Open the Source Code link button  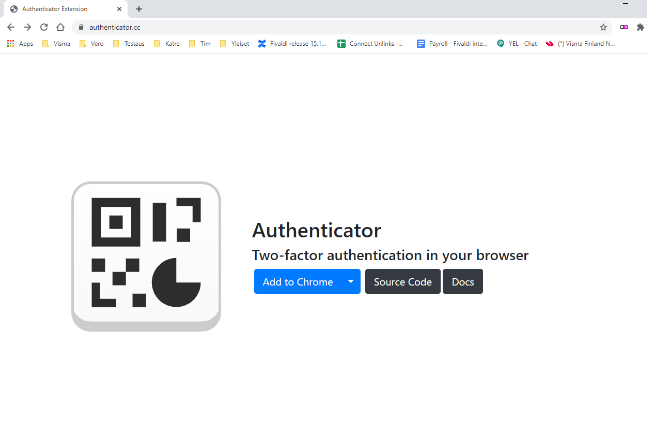coord(403,282)
